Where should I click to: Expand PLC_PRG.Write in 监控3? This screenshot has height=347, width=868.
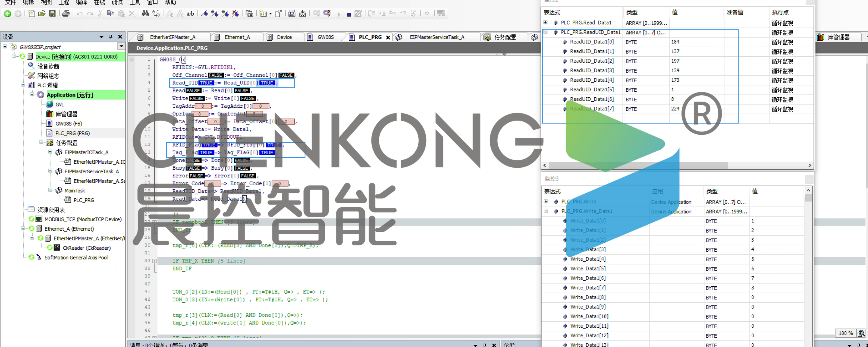tap(546, 201)
